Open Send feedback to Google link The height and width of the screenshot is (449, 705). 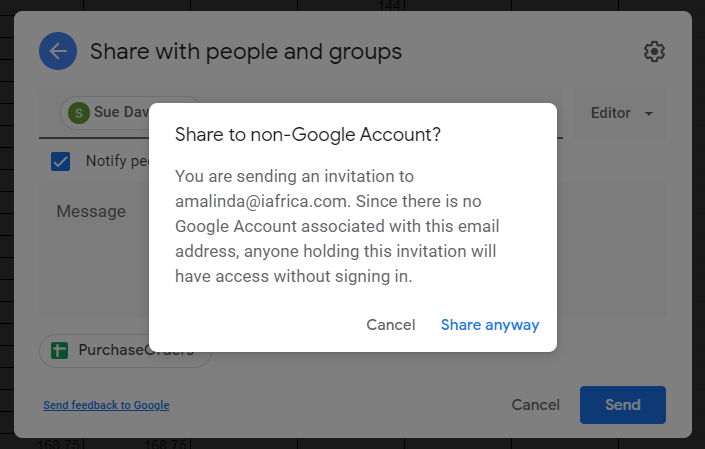tap(106, 405)
